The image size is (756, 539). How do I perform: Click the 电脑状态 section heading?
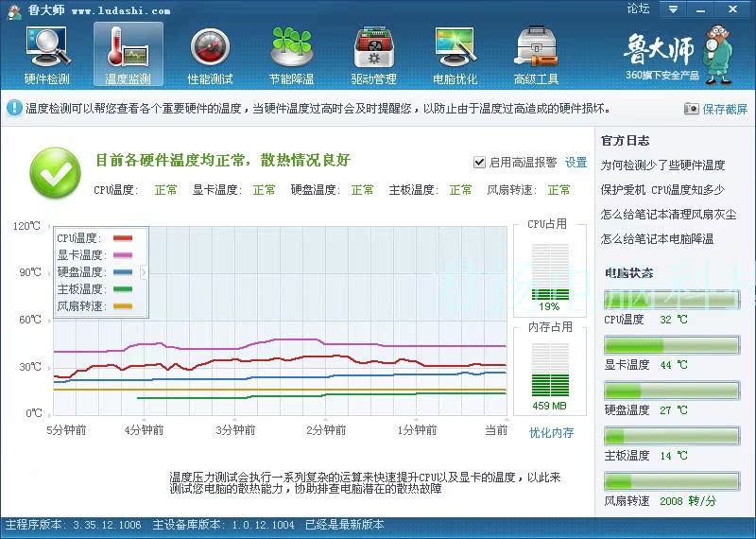pos(628,273)
